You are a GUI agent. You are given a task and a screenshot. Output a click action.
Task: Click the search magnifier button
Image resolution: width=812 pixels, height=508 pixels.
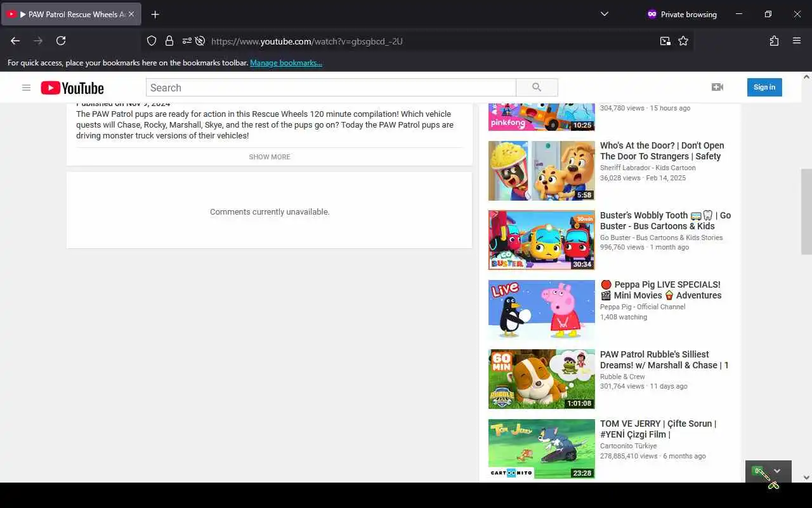coord(537,88)
